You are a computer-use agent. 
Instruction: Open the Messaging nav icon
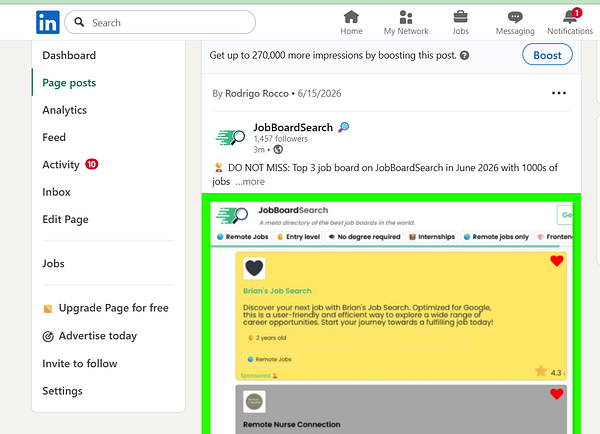tap(515, 17)
